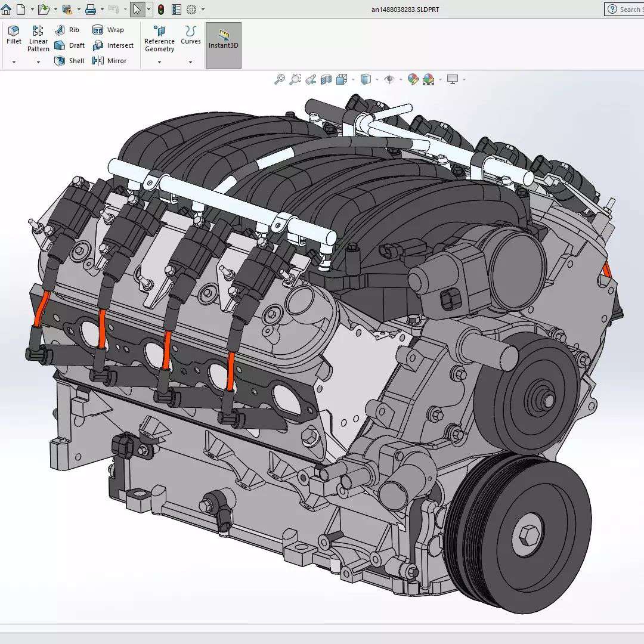Print the document with the Print icon
The image size is (644, 644).
(91, 9)
